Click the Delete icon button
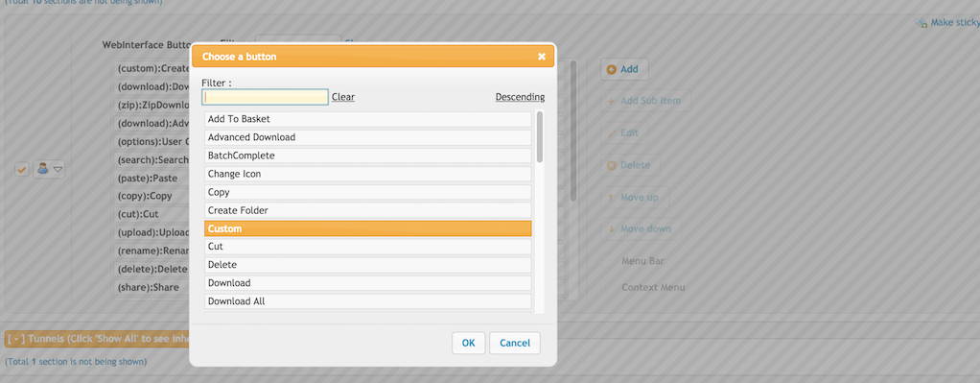The image size is (980, 383). click(x=611, y=166)
